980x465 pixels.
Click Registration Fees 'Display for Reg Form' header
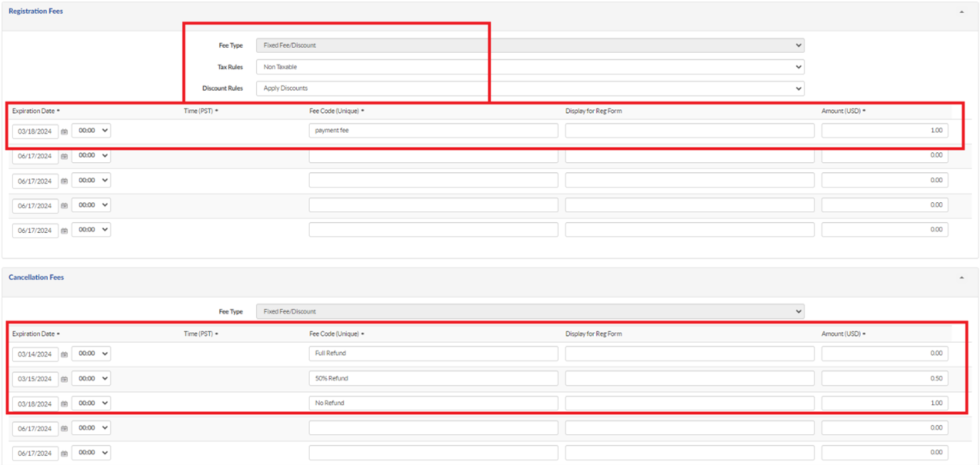click(594, 111)
